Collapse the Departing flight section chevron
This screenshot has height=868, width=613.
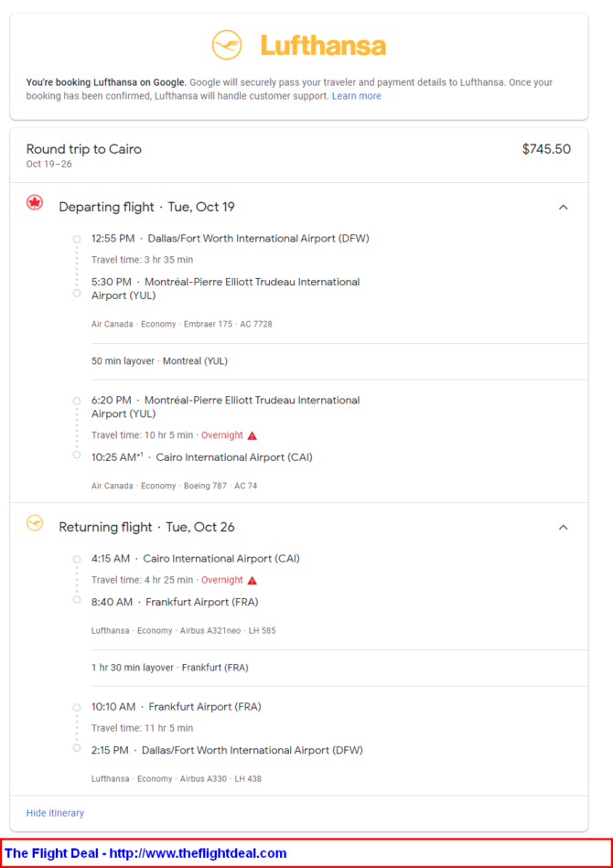pyautogui.click(x=564, y=207)
